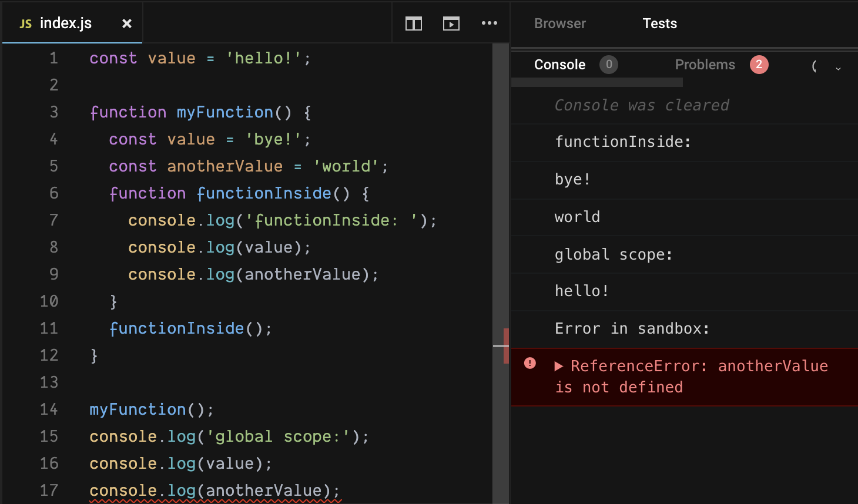
Task: Click line number 1 in gutter
Action: click(53, 58)
